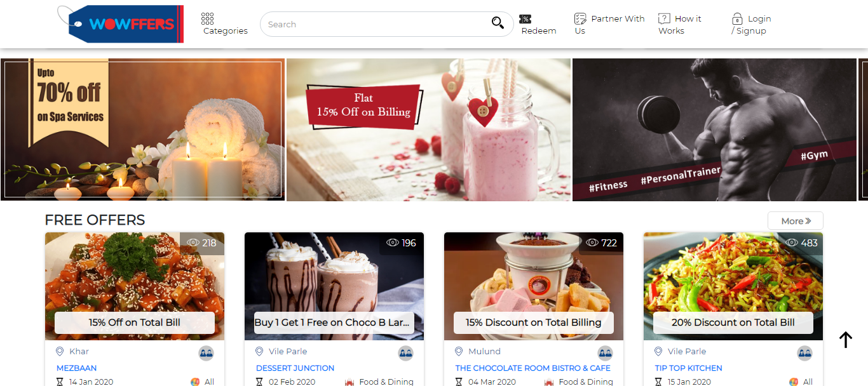Click the hourglass icon beside 02 Feb 2020
This screenshot has width=868, height=386.
coord(259,382)
